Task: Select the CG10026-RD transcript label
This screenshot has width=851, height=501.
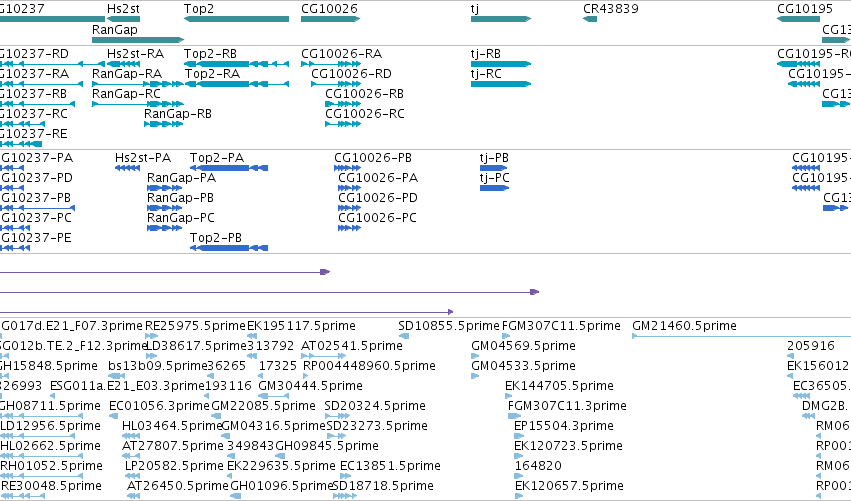Action: click(x=351, y=74)
